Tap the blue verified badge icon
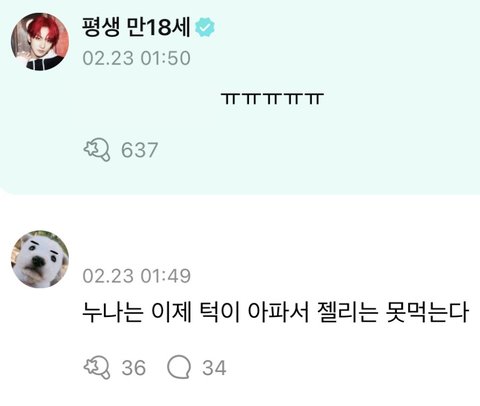The image size is (480, 406). click(x=205, y=27)
